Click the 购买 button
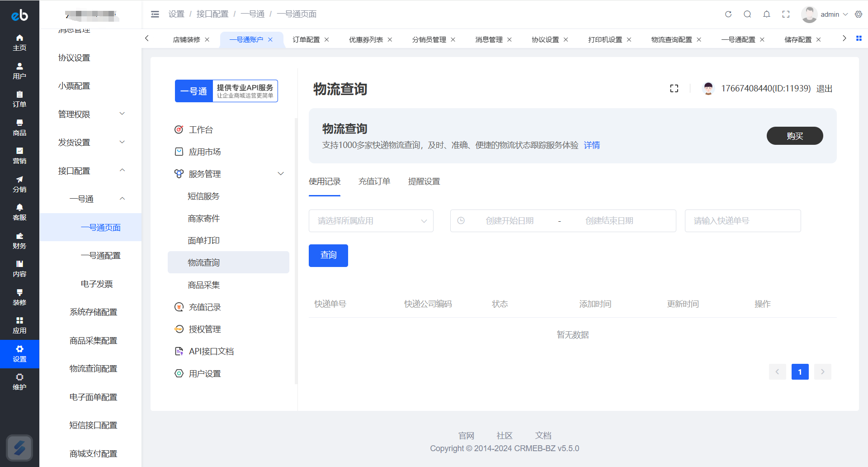868x467 pixels. click(795, 136)
